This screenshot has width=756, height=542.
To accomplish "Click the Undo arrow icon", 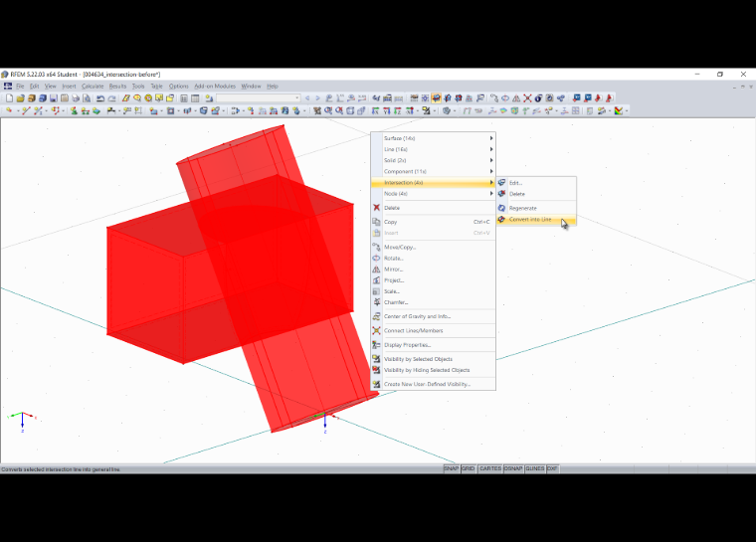I will point(100,98).
